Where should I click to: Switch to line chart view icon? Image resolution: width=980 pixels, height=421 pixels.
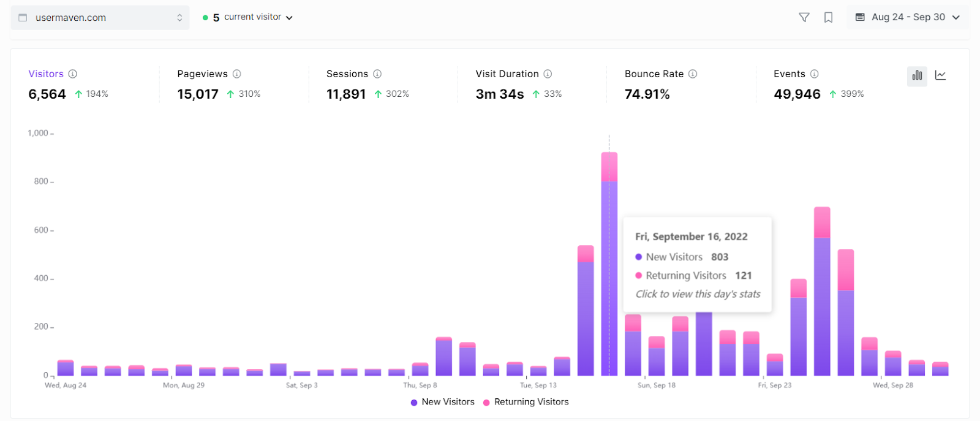(941, 76)
